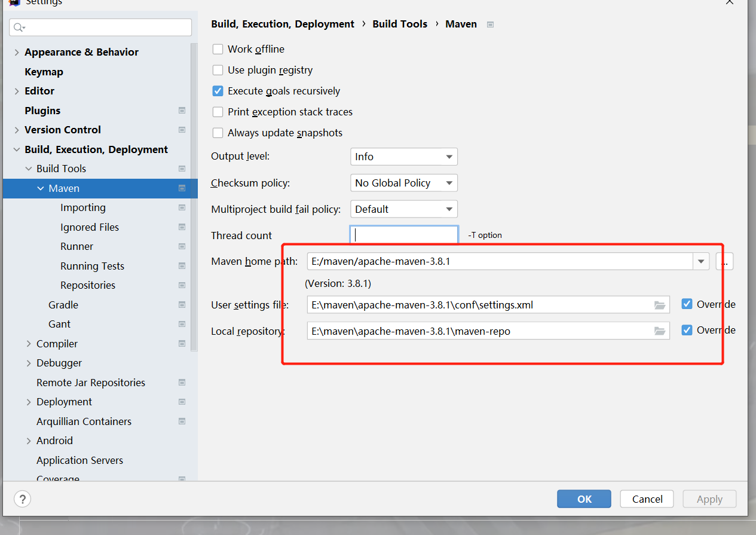Screen dimensions: 756x535
Task: Open the Maven home path dropdown arrow
Action: (700, 261)
